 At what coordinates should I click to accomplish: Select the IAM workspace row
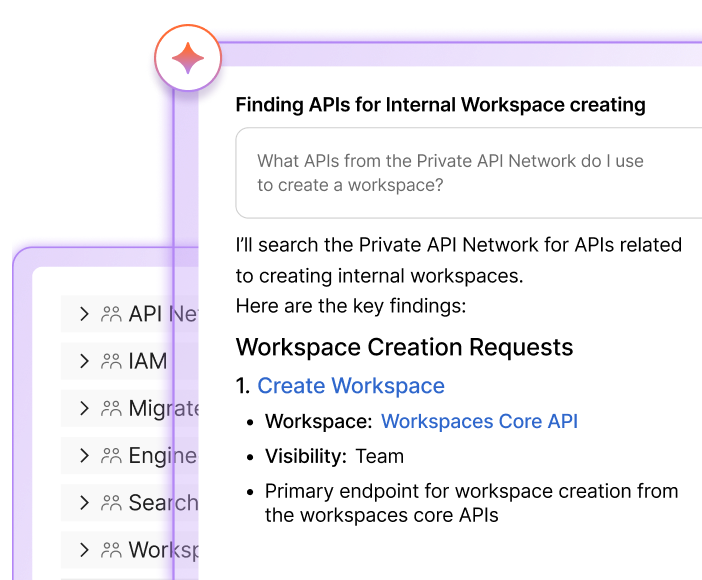(x=148, y=362)
